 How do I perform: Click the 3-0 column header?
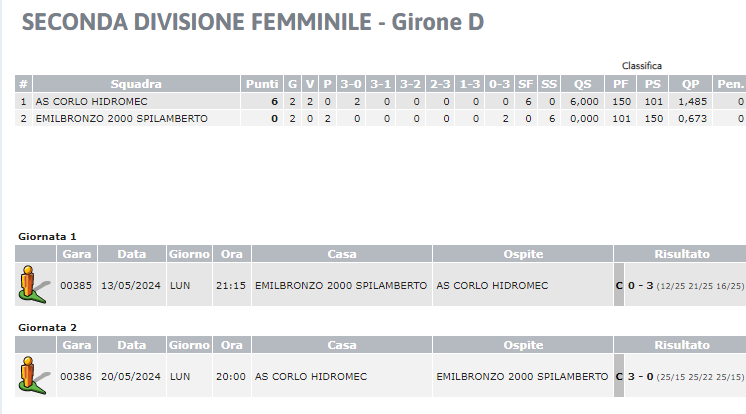tap(351, 84)
